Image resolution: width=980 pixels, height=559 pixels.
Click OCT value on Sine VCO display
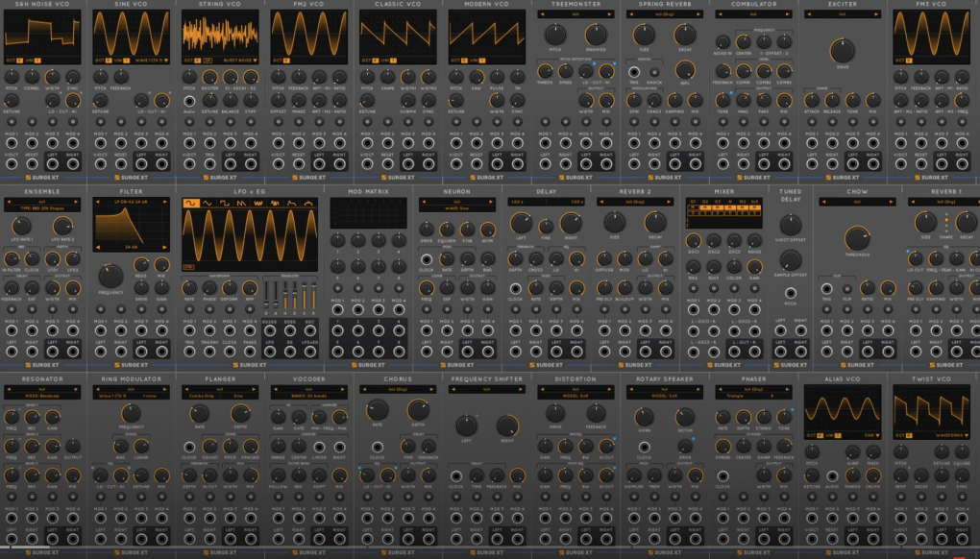[109, 61]
